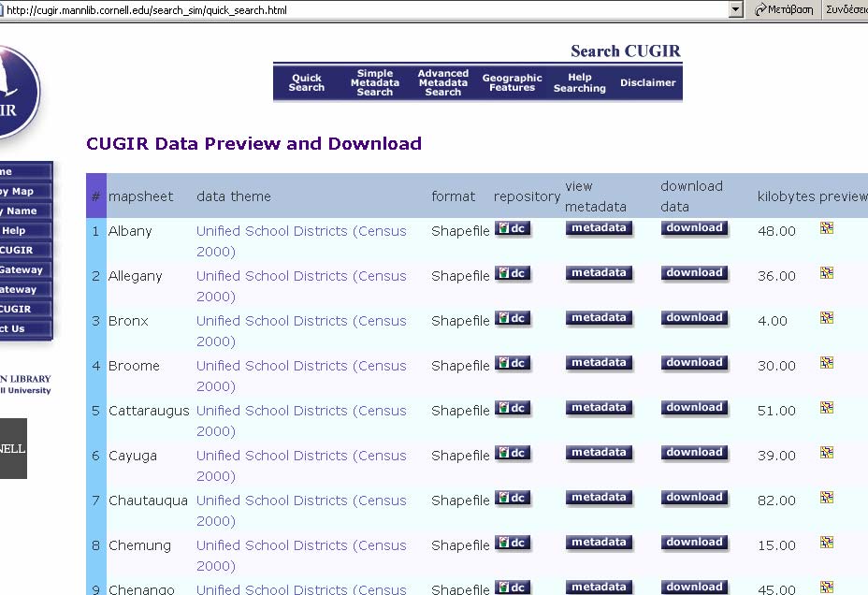This screenshot has height=595, width=868.
Task: Click the 'Search CUGIR' title text
Action: tap(626, 51)
